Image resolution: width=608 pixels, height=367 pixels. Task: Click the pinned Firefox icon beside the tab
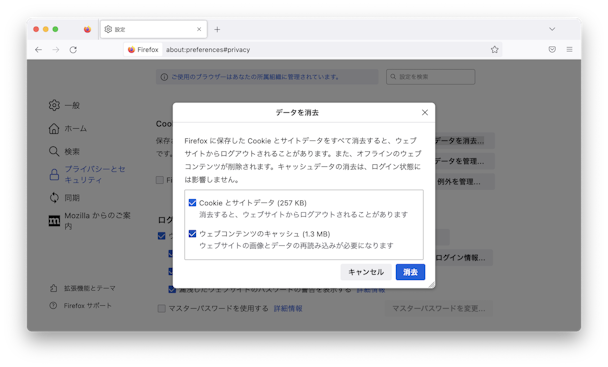pos(87,29)
